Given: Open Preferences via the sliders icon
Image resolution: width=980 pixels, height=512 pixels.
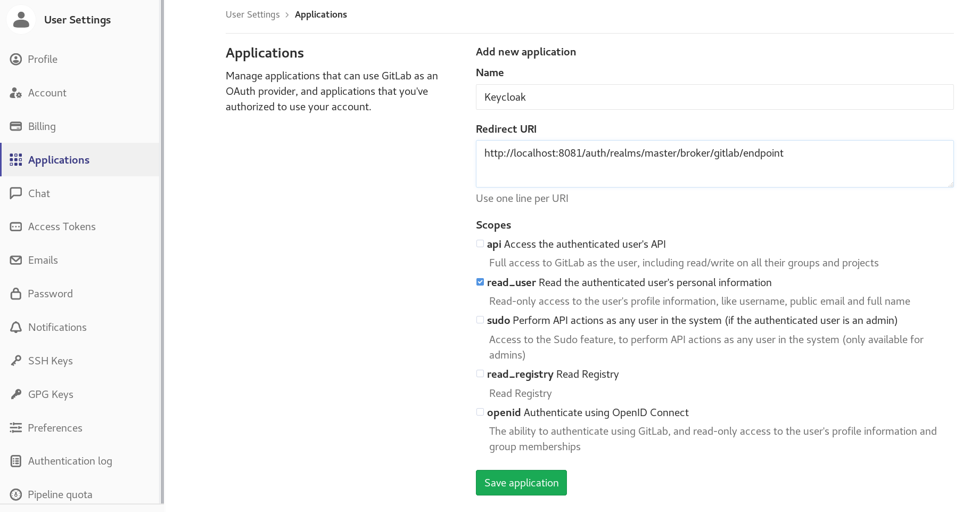Looking at the screenshot, I should pos(15,428).
